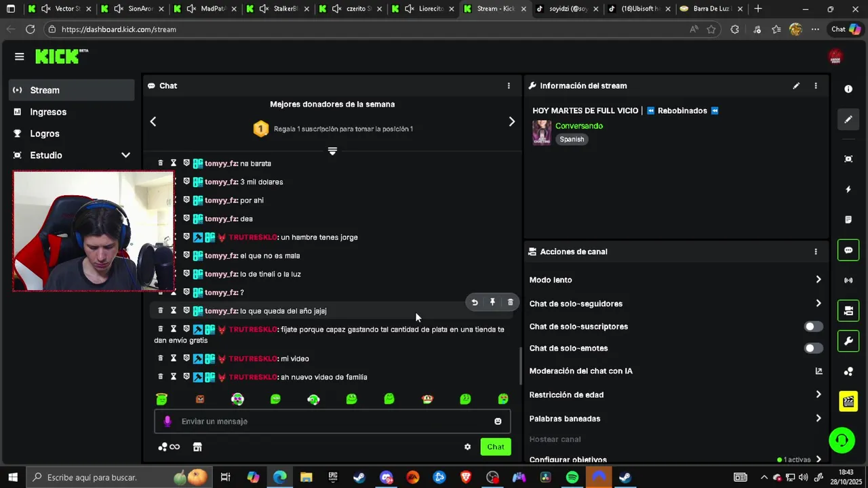
Task: Reply to the hovered chat message
Action: pyautogui.click(x=475, y=302)
